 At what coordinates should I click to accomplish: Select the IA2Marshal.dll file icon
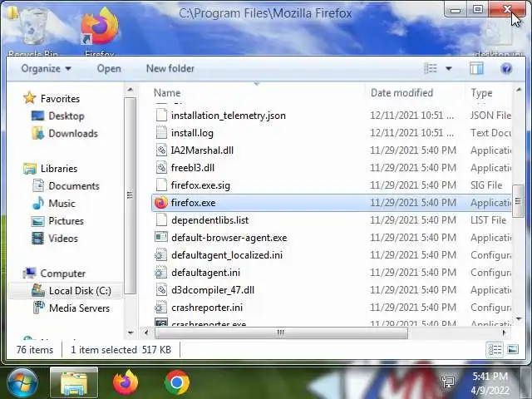click(161, 150)
